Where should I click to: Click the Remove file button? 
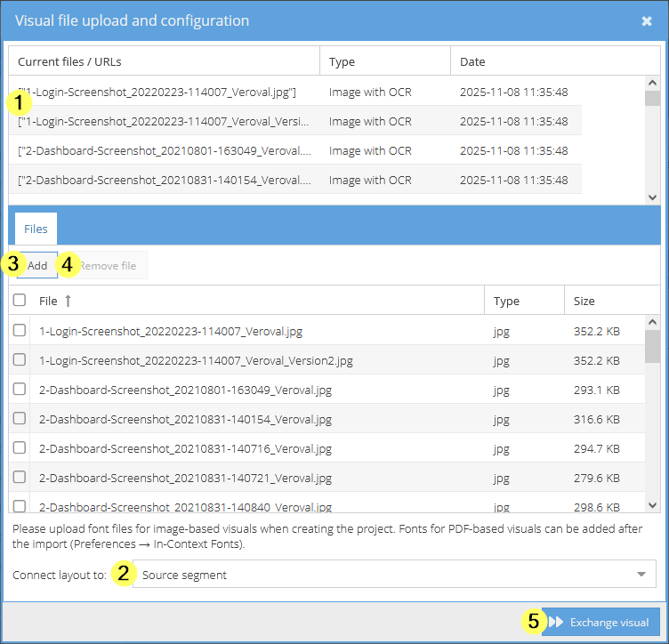pyautogui.click(x=109, y=266)
